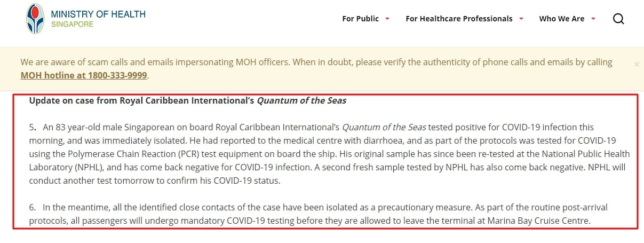The height and width of the screenshot is (243, 644).
Task: Expand the For Healthcare Professionals arrow
Action: click(521, 19)
